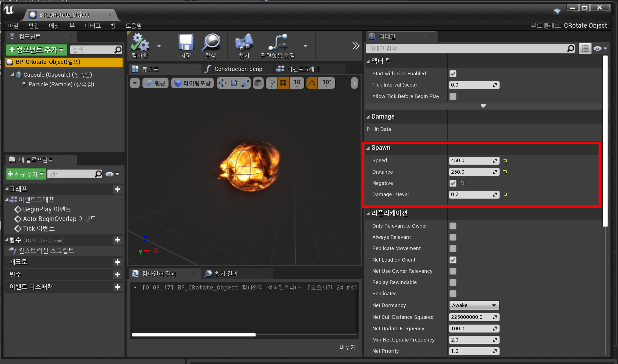Check the Replicate Movement checkbox
This screenshot has width=618, height=364.
coord(453,248)
